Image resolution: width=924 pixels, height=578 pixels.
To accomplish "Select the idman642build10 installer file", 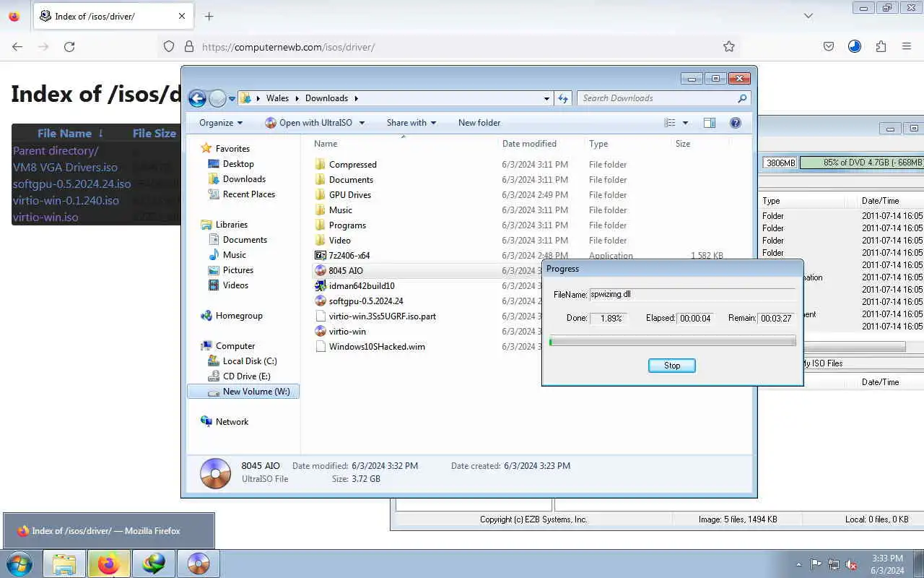I will tap(354, 286).
